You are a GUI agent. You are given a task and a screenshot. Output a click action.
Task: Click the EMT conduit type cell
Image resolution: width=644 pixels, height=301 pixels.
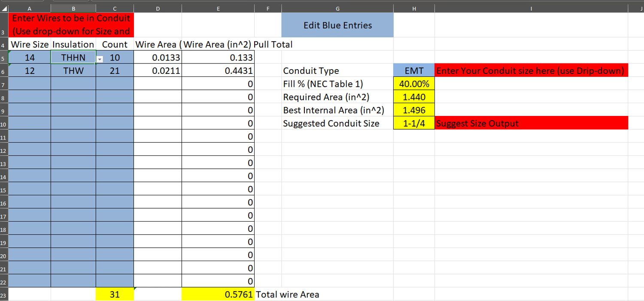tap(414, 71)
